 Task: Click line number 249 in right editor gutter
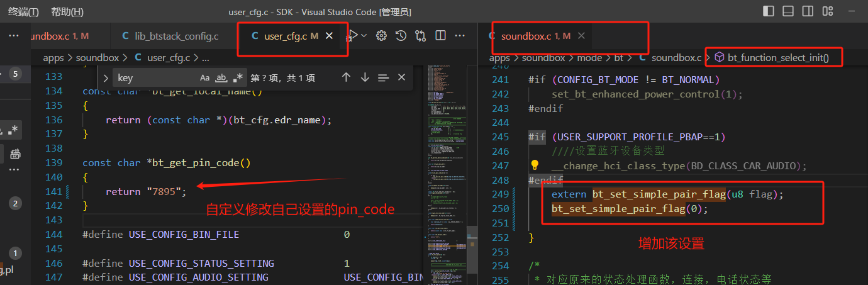[500, 194]
